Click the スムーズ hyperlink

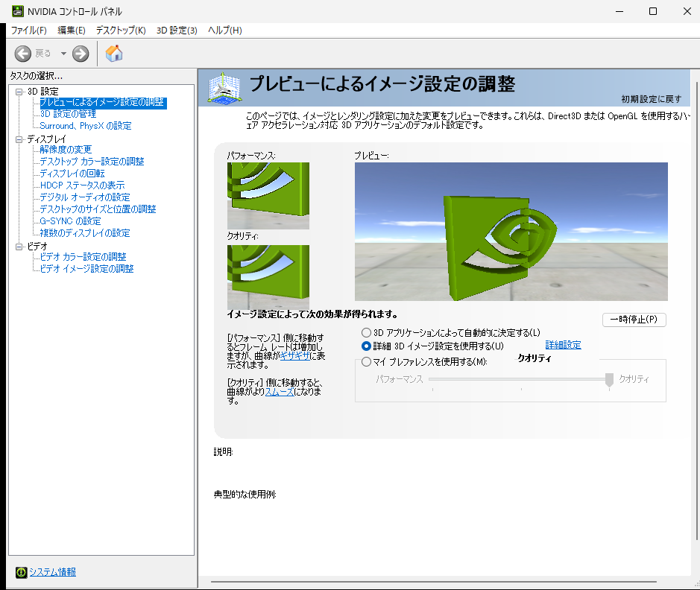280,392
